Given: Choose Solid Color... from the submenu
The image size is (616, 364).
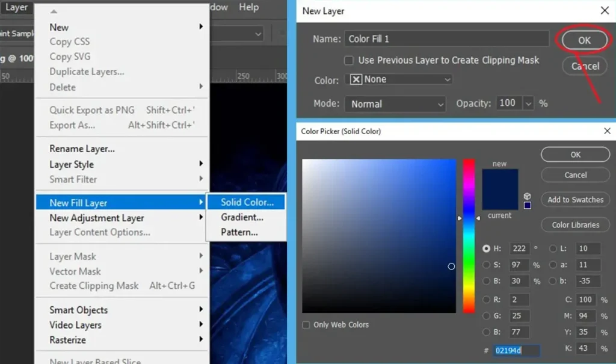Looking at the screenshot, I should click(x=246, y=202).
